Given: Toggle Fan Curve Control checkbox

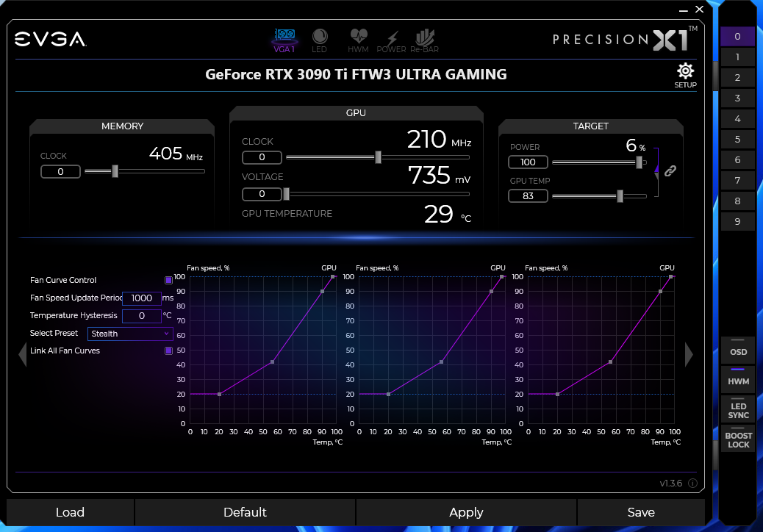Looking at the screenshot, I should click(168, 280).
